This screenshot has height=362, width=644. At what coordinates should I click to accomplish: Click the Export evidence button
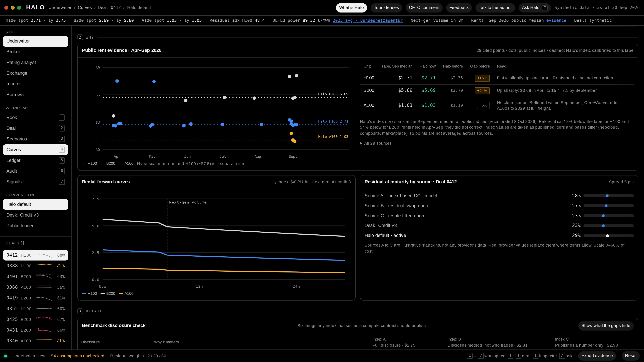point(597,356)
